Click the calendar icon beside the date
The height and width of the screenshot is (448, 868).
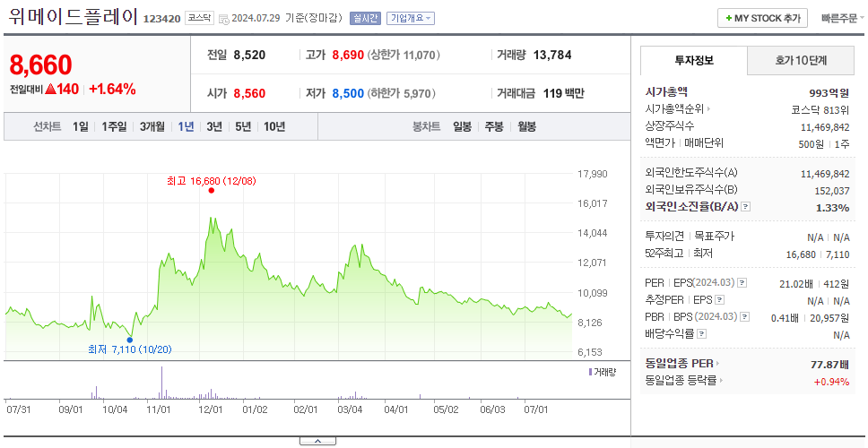pyautogui.click(x=223, y=19)
